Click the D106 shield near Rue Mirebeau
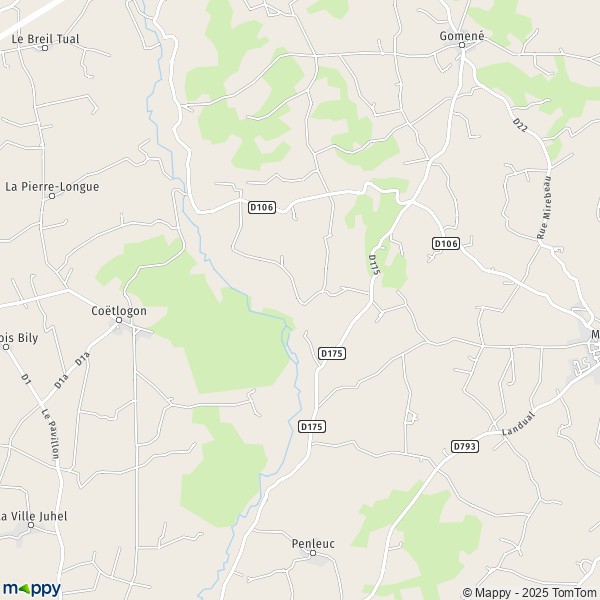Viewport: 600px width, 600px height. tap(446, 243)
